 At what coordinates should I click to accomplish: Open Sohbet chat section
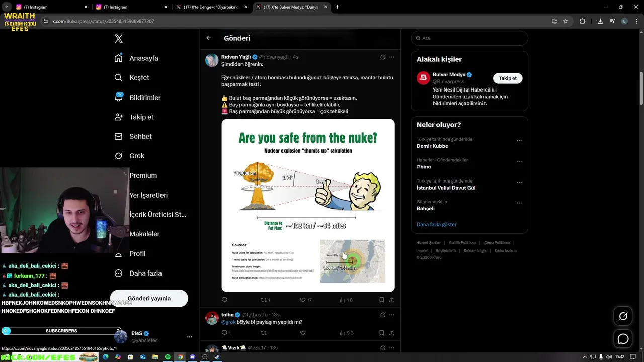pos(133,137)
